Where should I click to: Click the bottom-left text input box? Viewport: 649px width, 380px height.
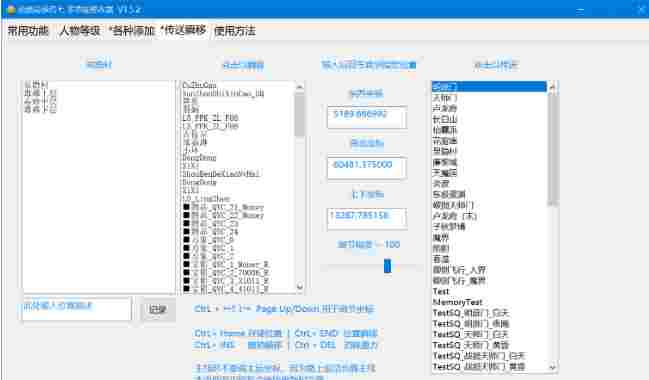pos(77,308)
